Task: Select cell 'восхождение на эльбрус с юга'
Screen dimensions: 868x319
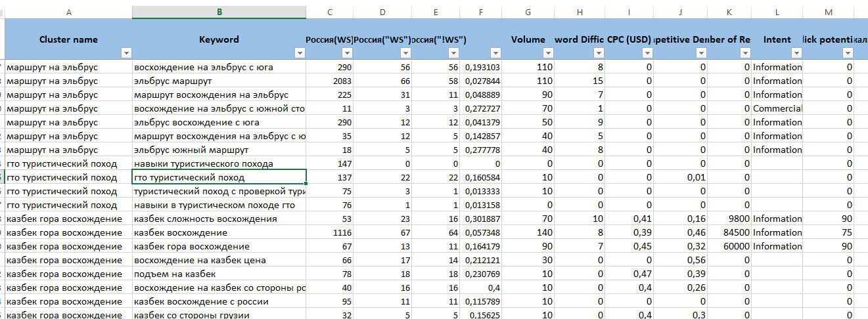Action: click(219, 67)
